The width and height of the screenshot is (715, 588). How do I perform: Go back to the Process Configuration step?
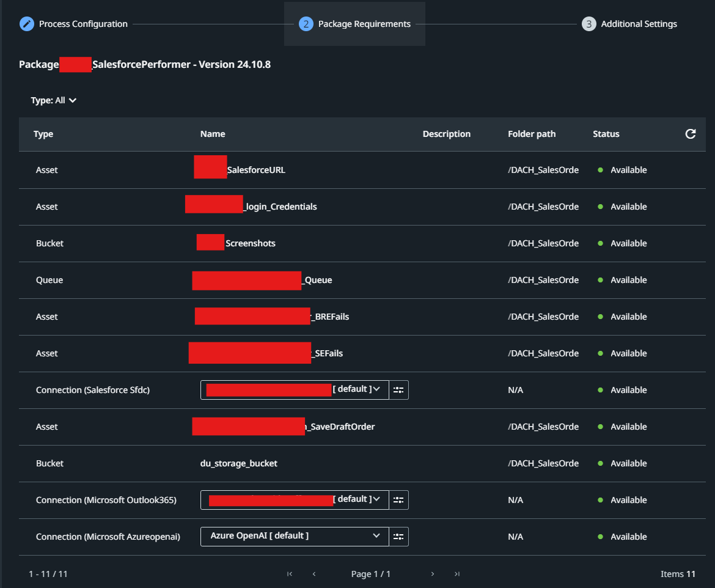(x=82, y=24)
